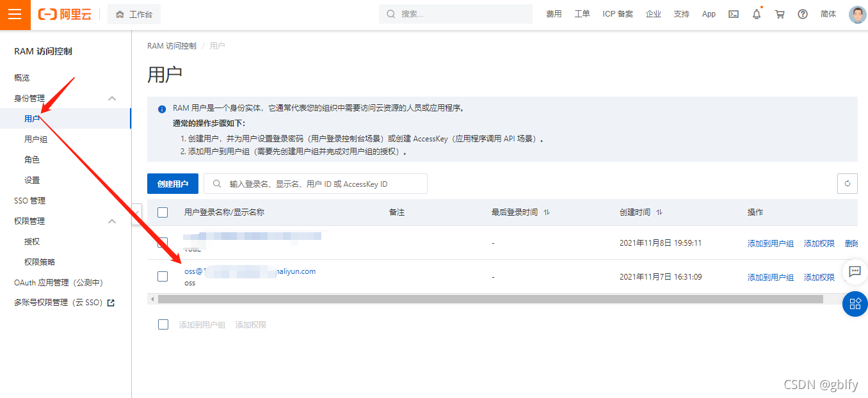The height and width of the screenshot is (398, 868).
Task: Click the help question mark icon
Action: [802, 13]
